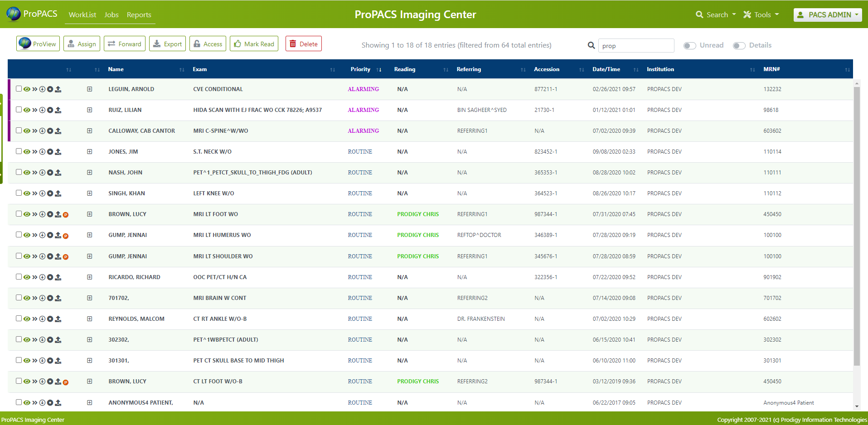Click the upload icon for RUIZ, LILIAN
Viewport: 868px width, 425px height.
pos(58,110)
